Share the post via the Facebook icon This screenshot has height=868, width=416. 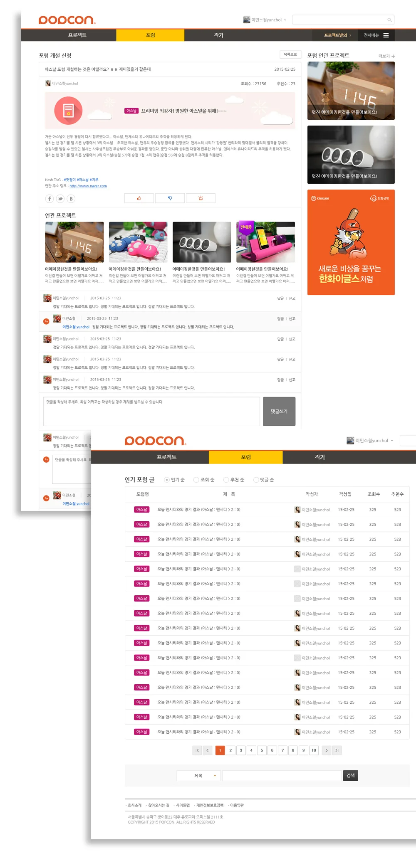point(50,199)
